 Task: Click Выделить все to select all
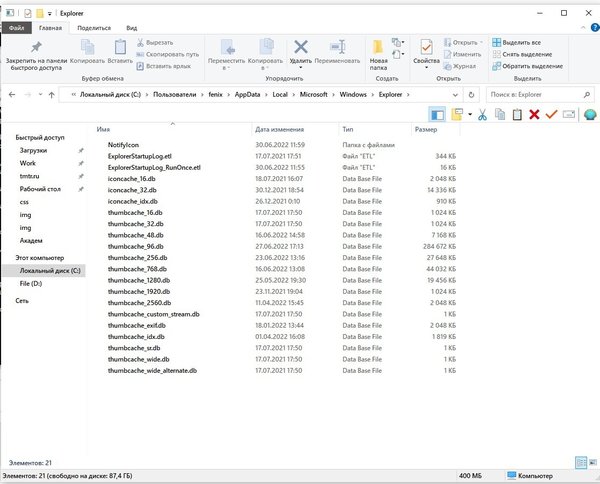coord(520,43)
